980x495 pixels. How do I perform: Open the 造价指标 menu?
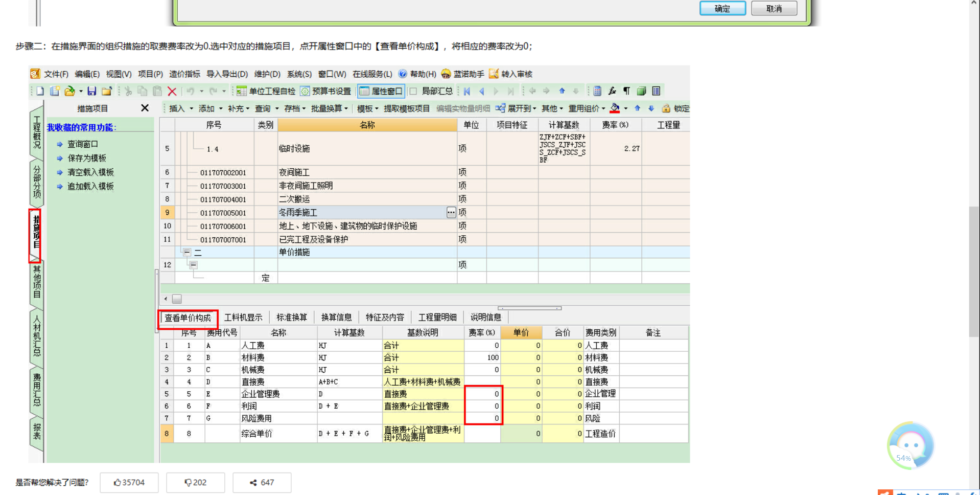pos(184,74)
